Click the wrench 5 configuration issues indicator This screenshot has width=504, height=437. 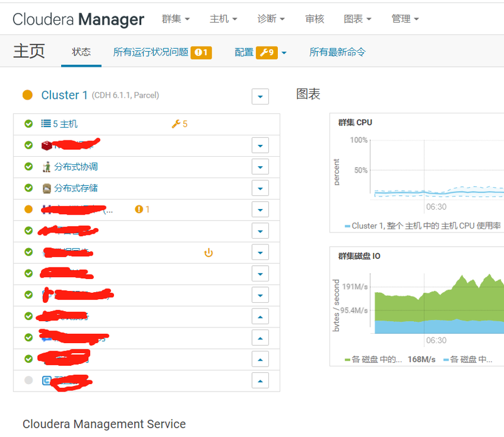coord(180,124)
